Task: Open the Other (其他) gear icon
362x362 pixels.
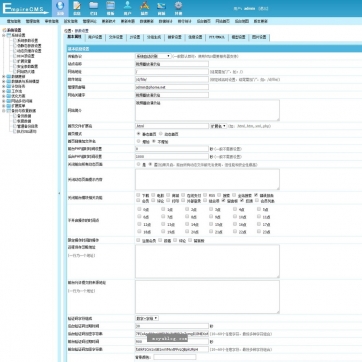Action: [178, 8]
